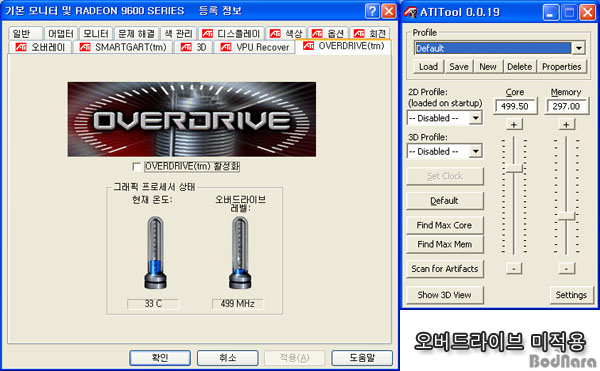Click the Find Max Core button
The width and height of the screenshot is (600, 371).
445,225
